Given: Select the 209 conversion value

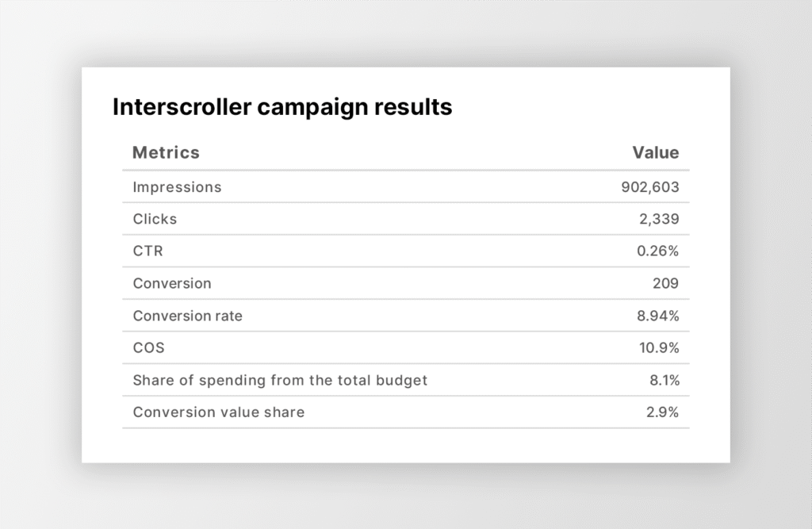Looking at the screenshot, I should point(666,283).
